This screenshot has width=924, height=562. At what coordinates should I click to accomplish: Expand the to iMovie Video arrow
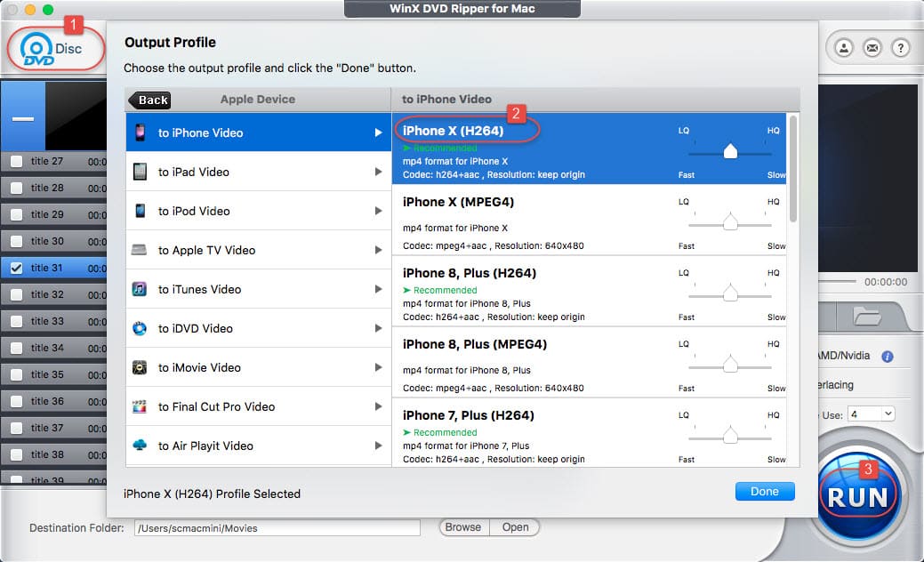378,367
